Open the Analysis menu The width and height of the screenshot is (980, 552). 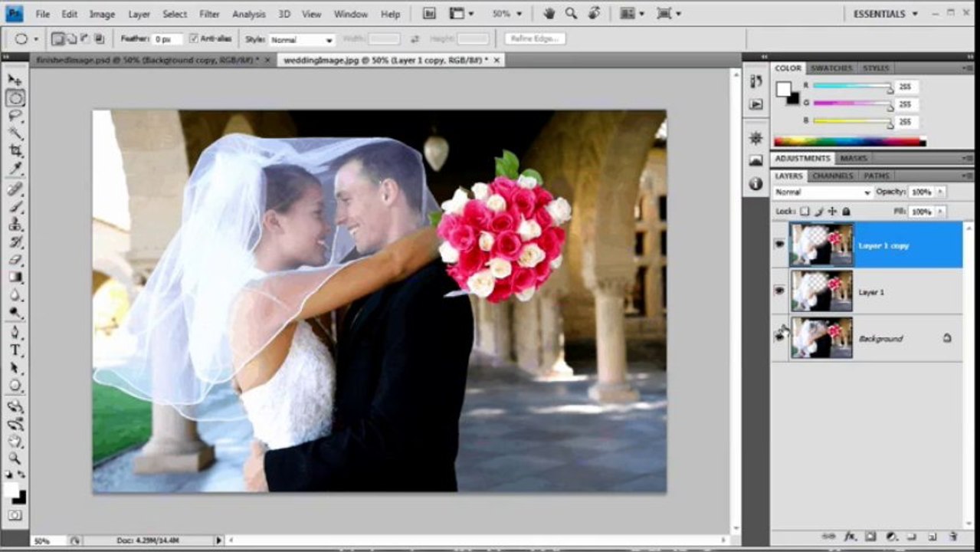pos(248,14)
